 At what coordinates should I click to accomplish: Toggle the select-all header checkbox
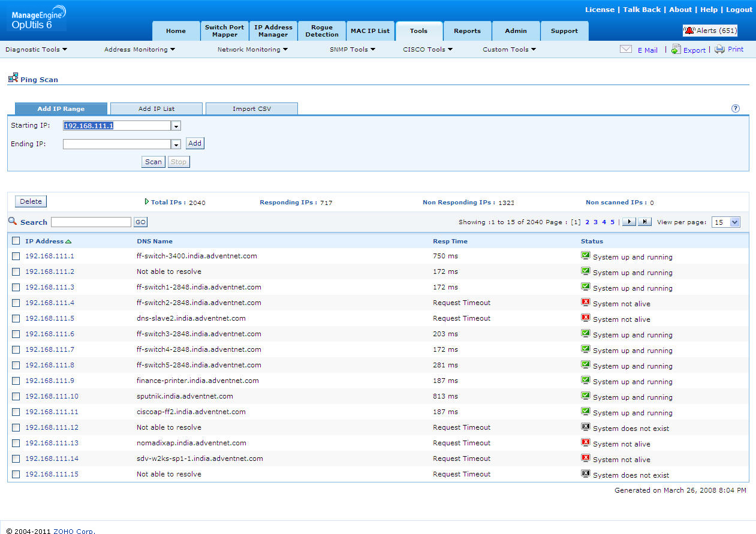(16, 241)
